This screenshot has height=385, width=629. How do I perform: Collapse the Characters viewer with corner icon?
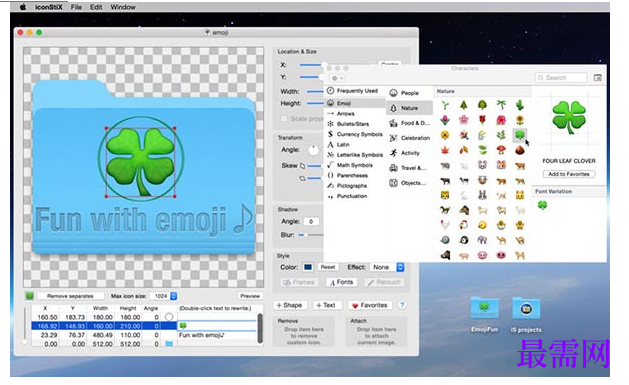pyautogui.click(x=598, y=77)
